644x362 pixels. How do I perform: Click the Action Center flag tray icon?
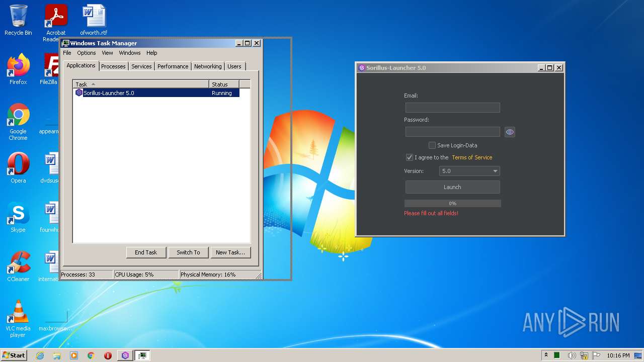tap(597, 355)
